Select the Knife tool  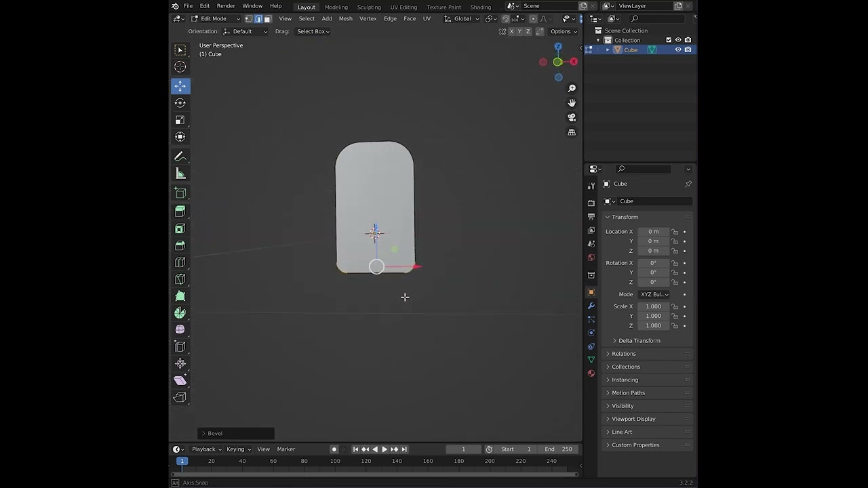point(180,279)
